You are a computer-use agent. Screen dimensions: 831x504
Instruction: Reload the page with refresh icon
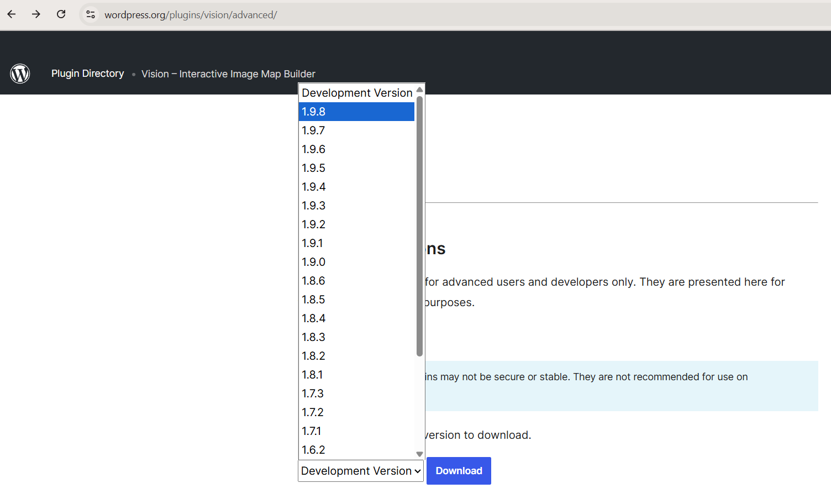pyautogui.click(x=61, y=14)
